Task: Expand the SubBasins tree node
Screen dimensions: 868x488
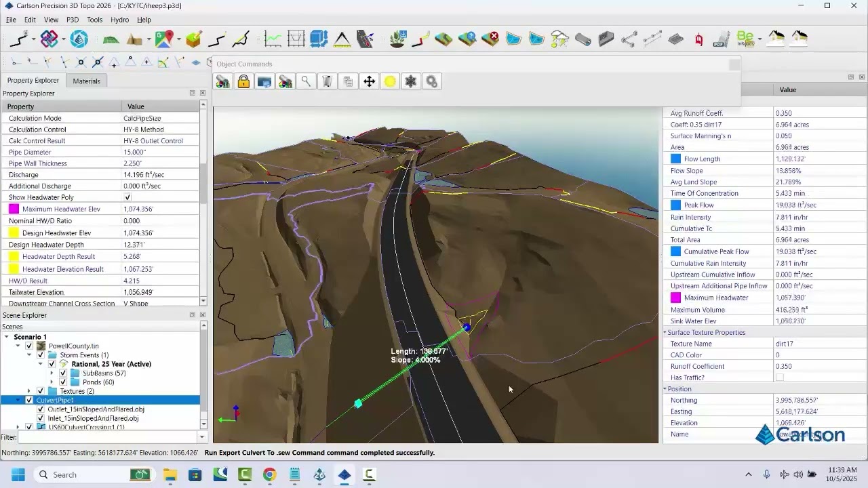Action: (x=52, y=373)
